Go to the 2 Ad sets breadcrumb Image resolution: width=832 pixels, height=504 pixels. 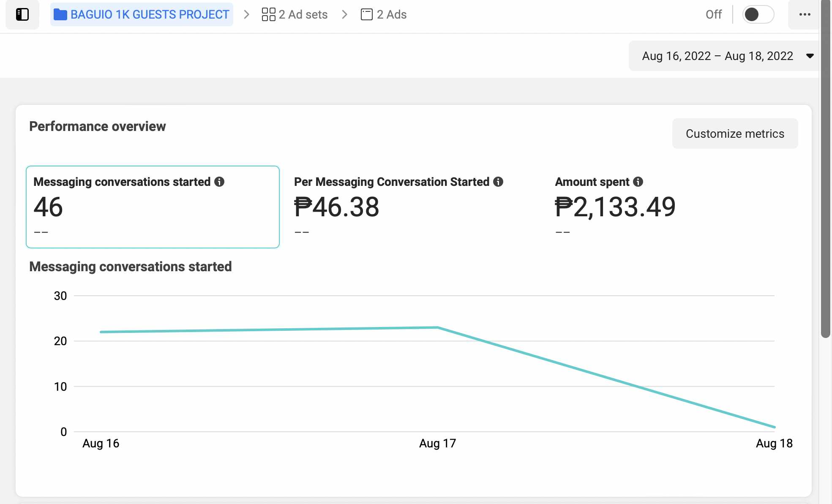pyautogui.click(x=303, y=14)
